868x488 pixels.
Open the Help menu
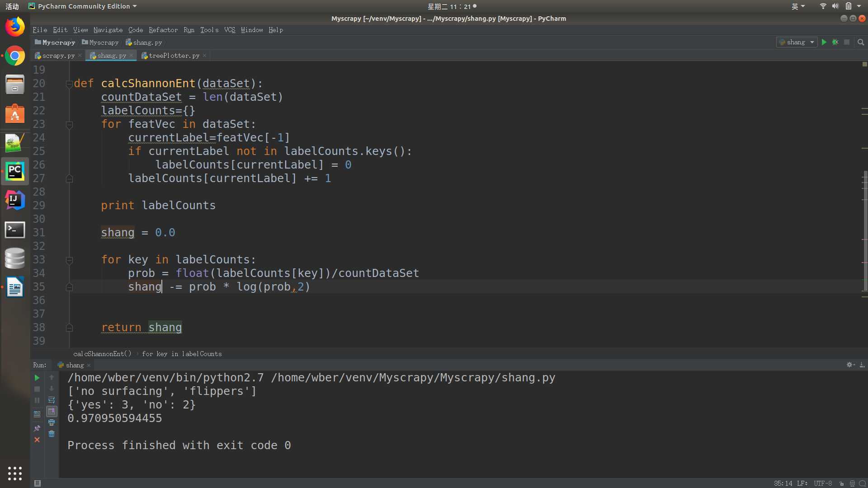tap(276, 30)
